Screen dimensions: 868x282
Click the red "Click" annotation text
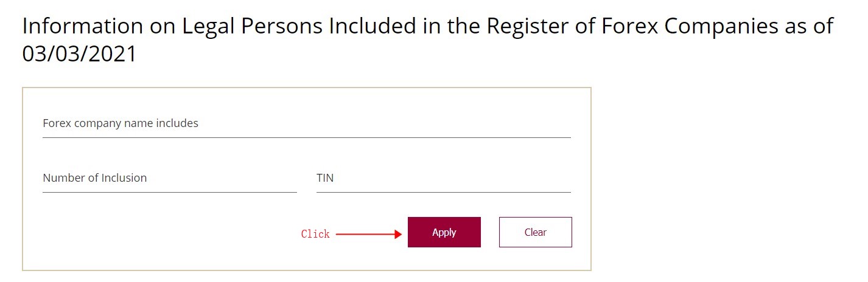point(315,234)
